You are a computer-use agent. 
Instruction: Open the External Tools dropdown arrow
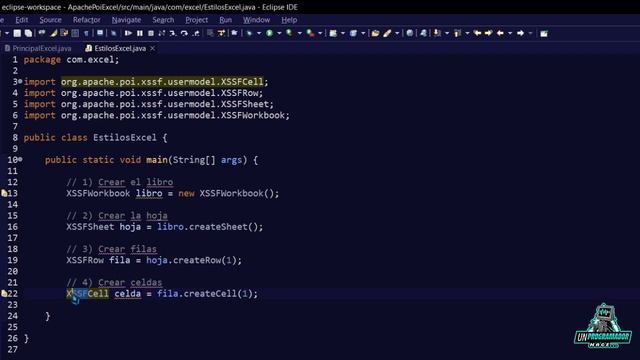pos(320,33)
